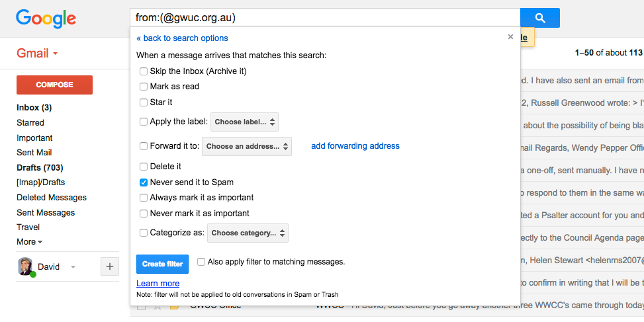The height and width of the screenshot is (322, 644).
Task: Enable the Forward it to checkbox
Action: (x=144, y=146)
